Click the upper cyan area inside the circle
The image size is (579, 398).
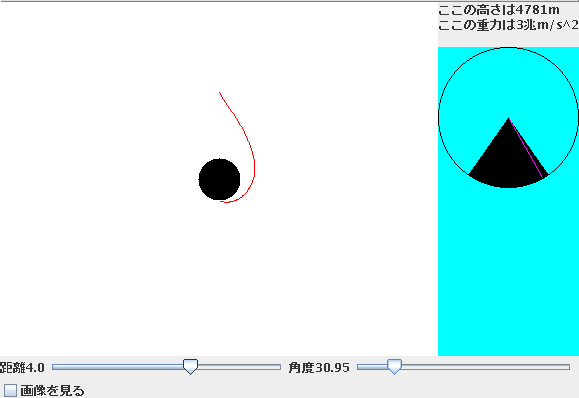pyautogui.click(x=508, y=81)
